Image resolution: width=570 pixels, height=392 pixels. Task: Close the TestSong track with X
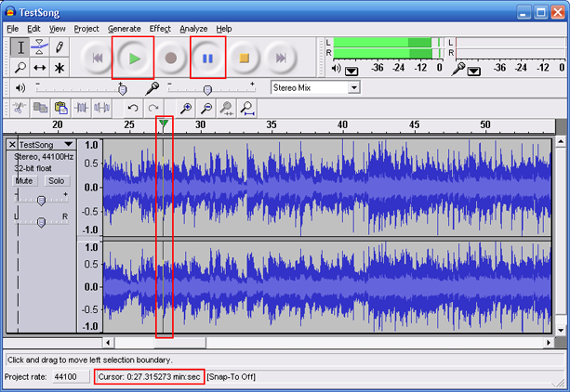pyautogui.click(x=12, y=145)
